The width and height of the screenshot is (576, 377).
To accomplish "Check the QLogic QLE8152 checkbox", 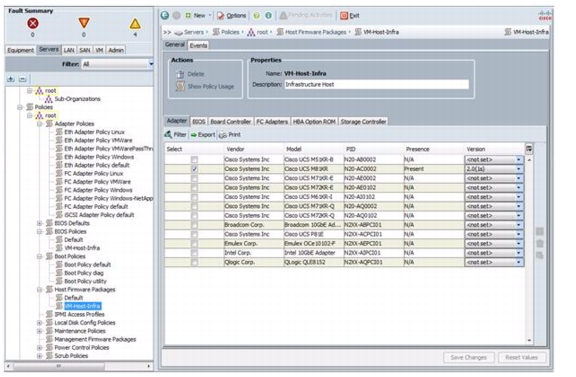I will pyautogui.click(x=194, y=262).
